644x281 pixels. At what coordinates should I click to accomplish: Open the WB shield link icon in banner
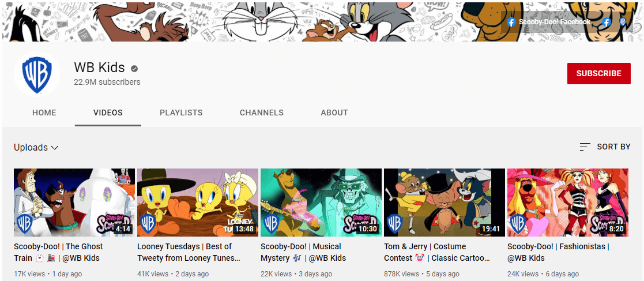coord(623,22)
